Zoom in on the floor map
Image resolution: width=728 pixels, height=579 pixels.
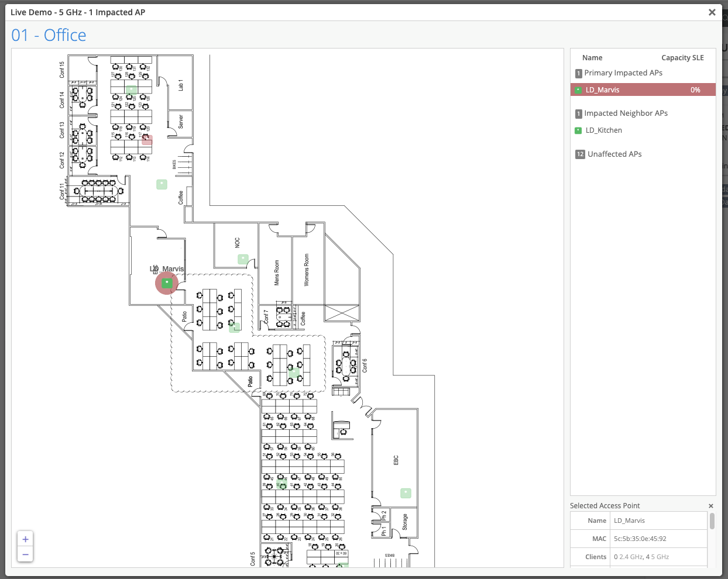click(25, 539)
